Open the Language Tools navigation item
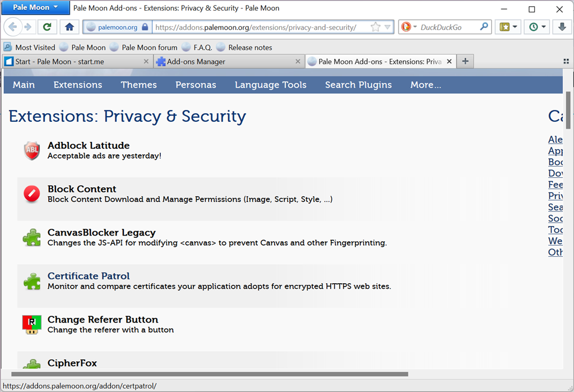This screenshot has height=392, width=574. [x=271, y=85]
